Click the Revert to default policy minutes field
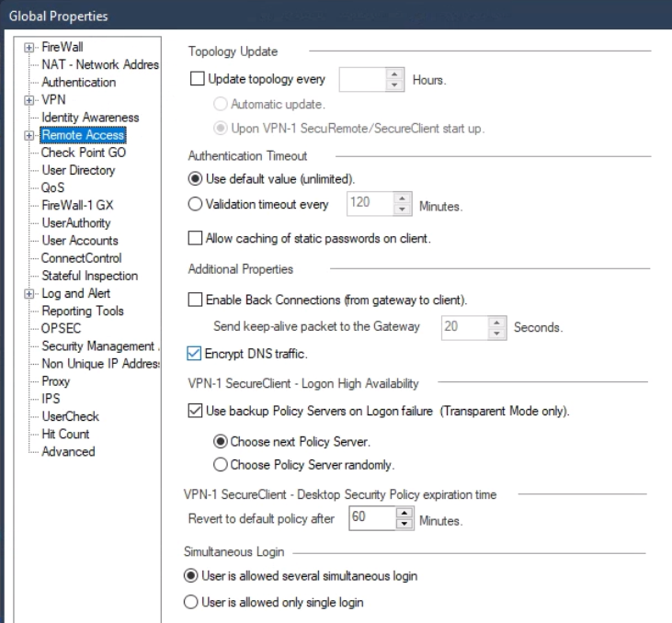 (x=372, y=518)
